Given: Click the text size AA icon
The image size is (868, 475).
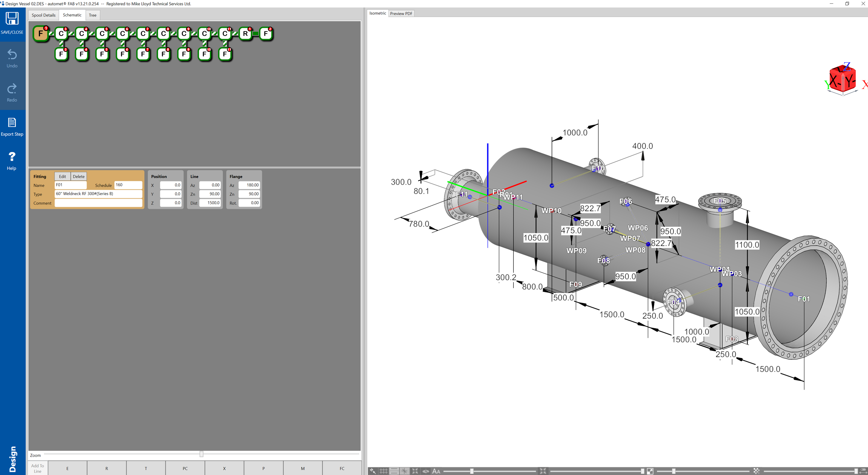Looking at the screenshot, I should (x=436, y=471).
